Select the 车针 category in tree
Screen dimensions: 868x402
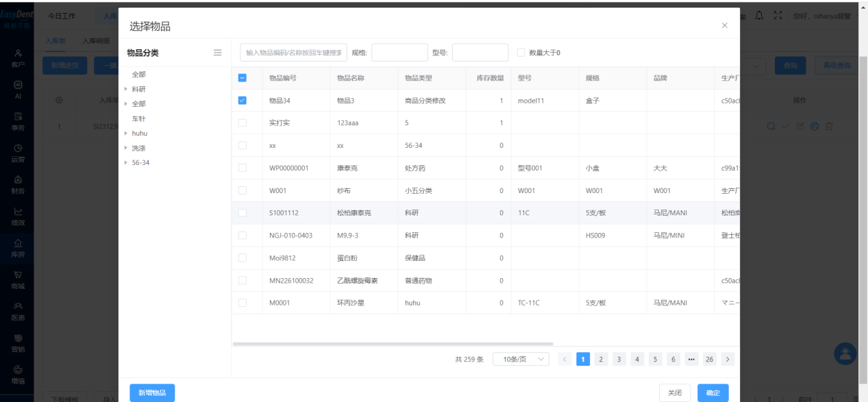138,118
